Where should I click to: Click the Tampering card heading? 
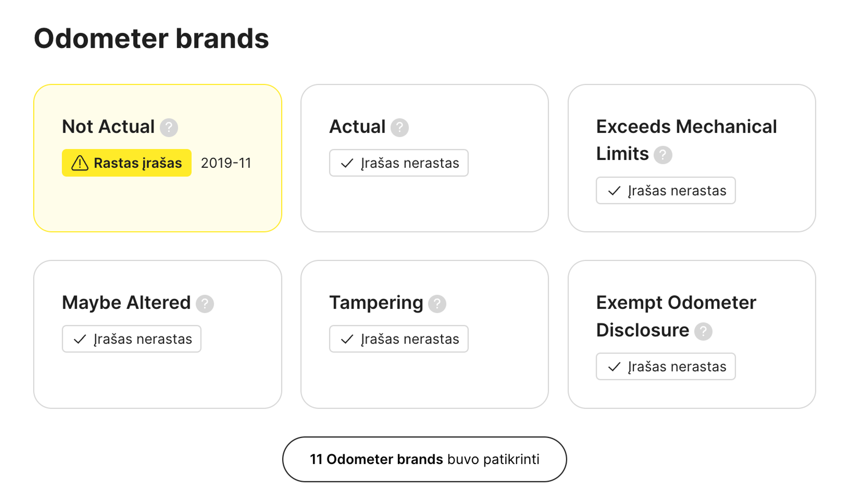[x=376, y=303]
